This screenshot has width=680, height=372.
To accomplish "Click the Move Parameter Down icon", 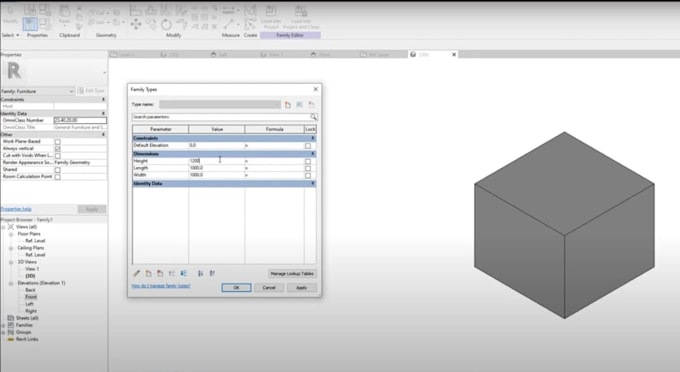I will pos(183,273).
